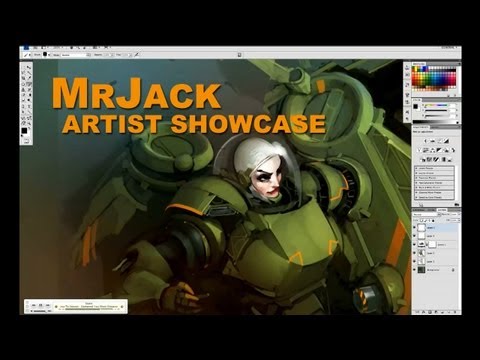
Task: Click the Opacity field in options bar
Action: tap(108, 55)
